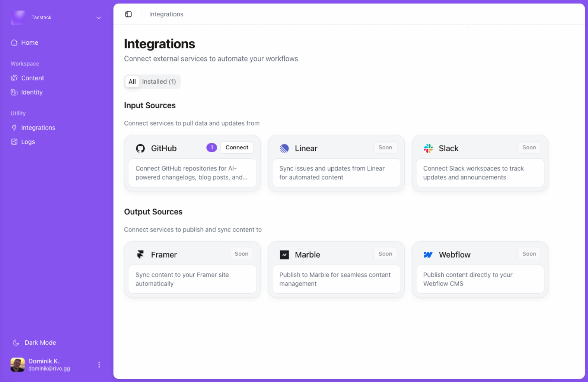Open the Logs page
Image resolution: width=588 pixels, height=382 pixels.
[x=28, y=142]
